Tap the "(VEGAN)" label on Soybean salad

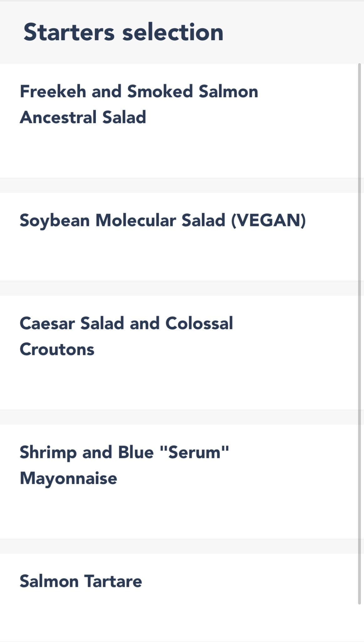pyautogui.click(x=268, y=220)
